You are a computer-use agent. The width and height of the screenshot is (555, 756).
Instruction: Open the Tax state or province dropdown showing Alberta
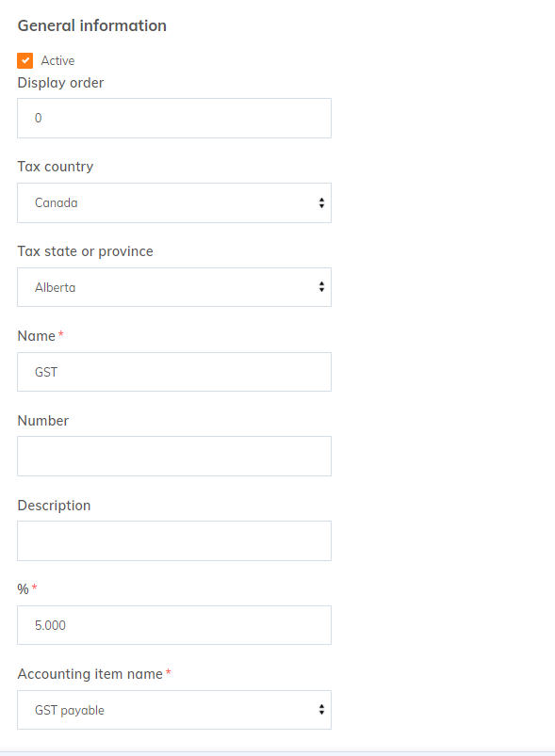pyautogui.click(x=174, y=287)
